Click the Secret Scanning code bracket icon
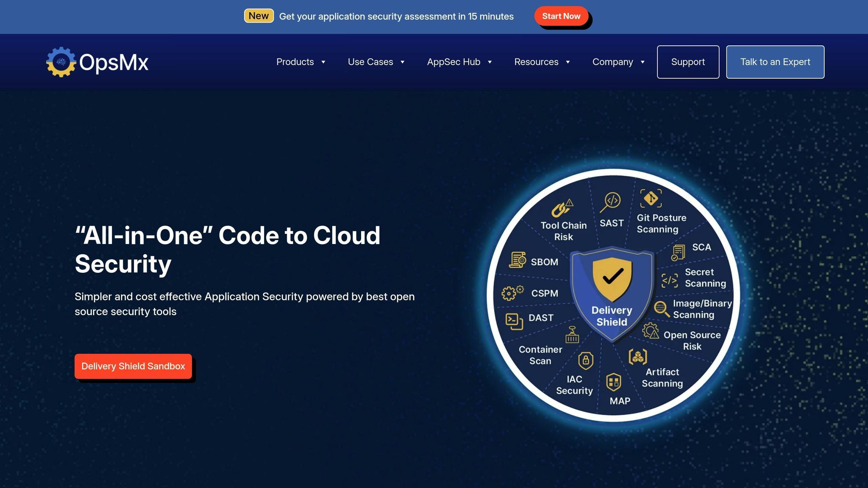The width and height of the screenshot is (868, 488). click(x=670, y=280)
